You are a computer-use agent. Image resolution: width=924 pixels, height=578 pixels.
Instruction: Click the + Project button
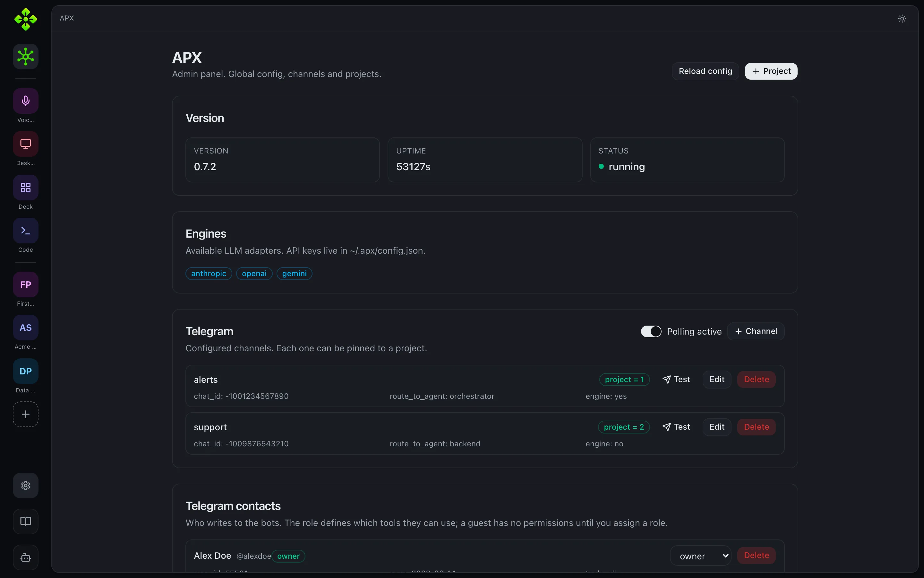[771, 71]
